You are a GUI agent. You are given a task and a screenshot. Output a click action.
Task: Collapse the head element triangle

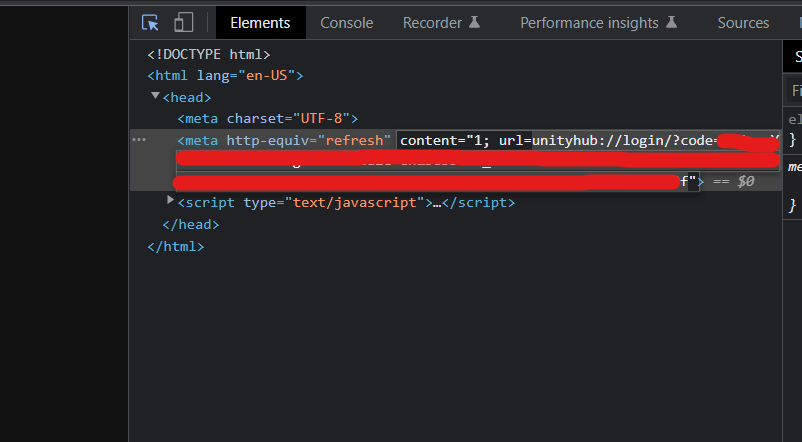(x=155, y=96)
